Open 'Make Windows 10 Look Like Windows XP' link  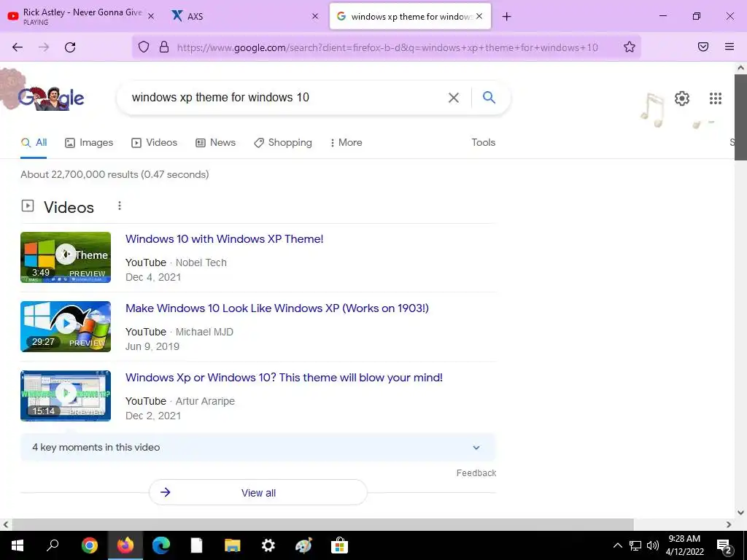277,308
